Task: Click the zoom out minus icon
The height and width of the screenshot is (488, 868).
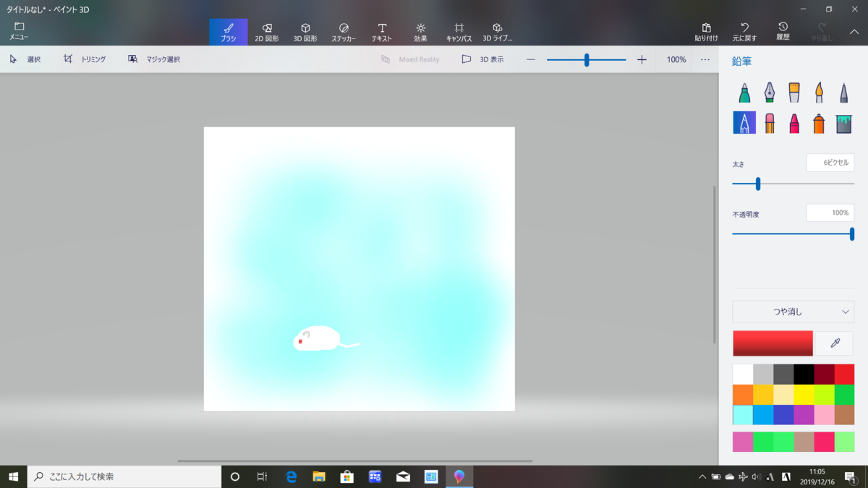Action: coord(531,59)
